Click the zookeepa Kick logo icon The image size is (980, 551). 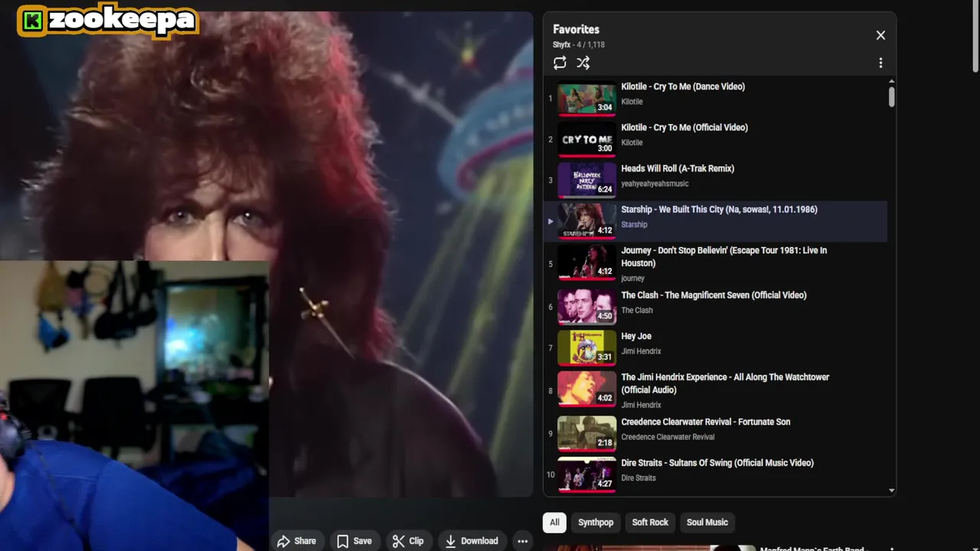(32, 21)
